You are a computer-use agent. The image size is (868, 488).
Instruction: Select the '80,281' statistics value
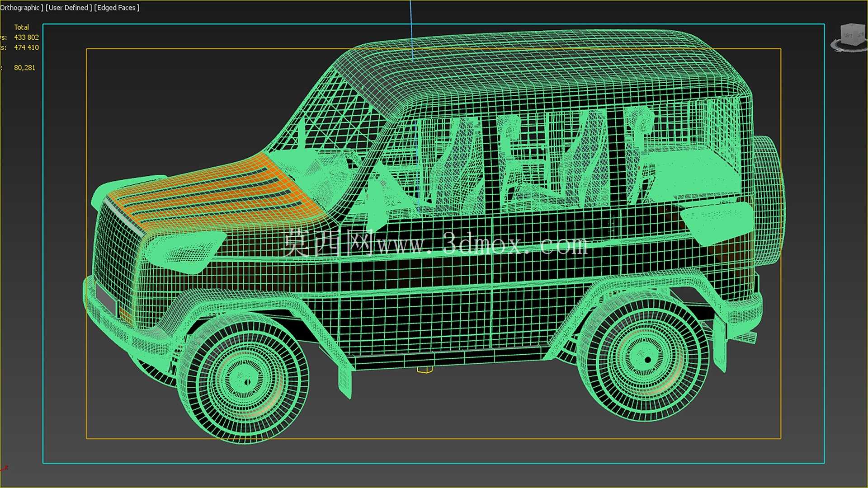coord(24,68)
